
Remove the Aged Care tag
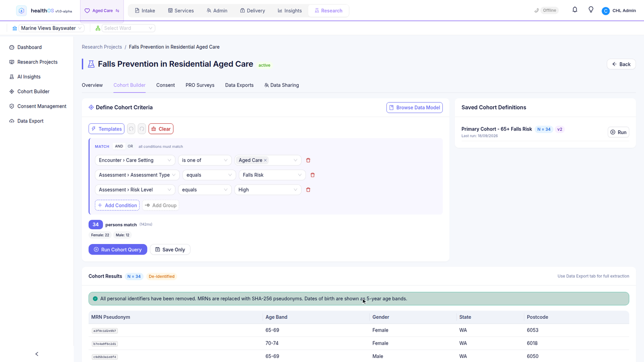tap(265, 160)
